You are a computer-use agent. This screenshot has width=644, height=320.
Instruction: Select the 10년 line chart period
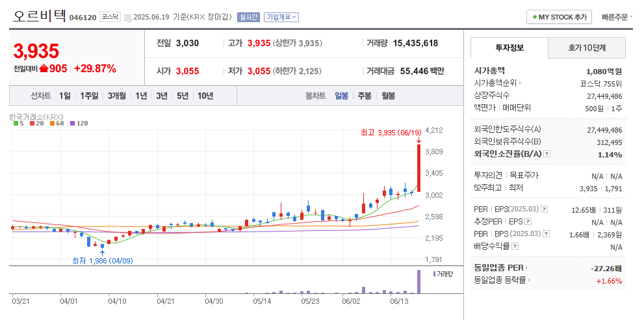(205, 96)
